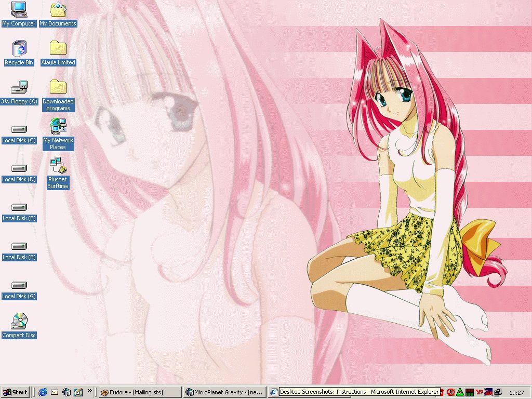Click the Yahoo tray icon
Image resolution: width=532 pixels, height=399 pixels.
(478, 392)
